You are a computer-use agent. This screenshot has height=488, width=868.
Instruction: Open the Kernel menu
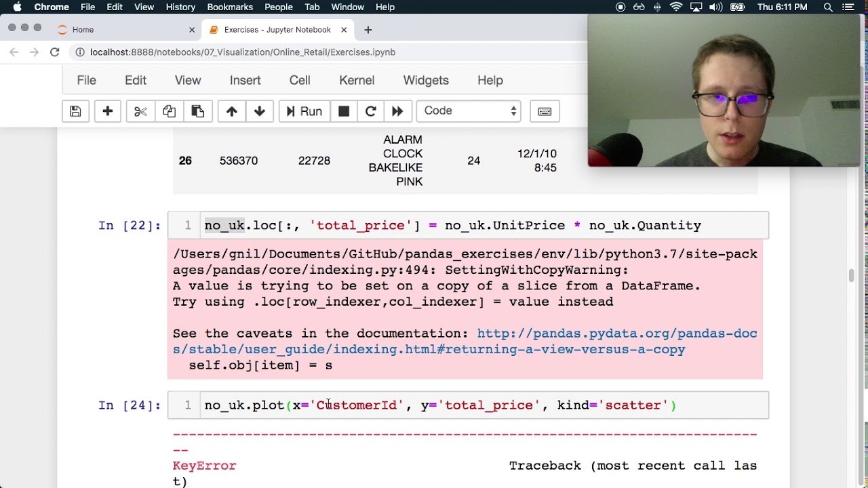click(357, 80)
